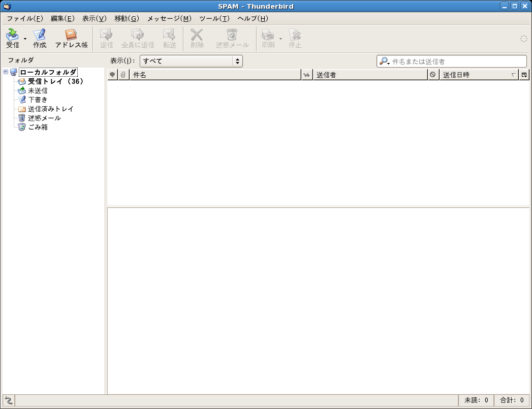Sort by 件名 subject column
Viewport: 532px width, 409px height.
tap(215, 75)
